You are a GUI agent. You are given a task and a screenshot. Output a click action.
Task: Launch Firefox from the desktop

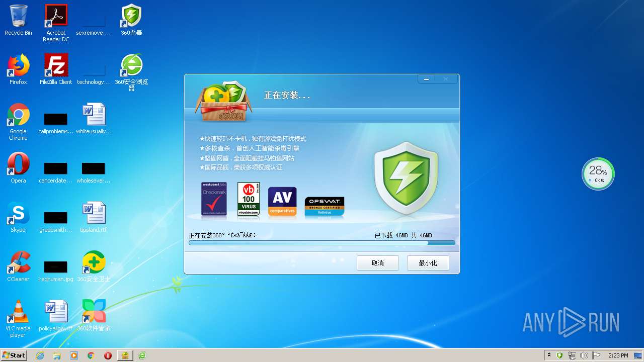18,69
